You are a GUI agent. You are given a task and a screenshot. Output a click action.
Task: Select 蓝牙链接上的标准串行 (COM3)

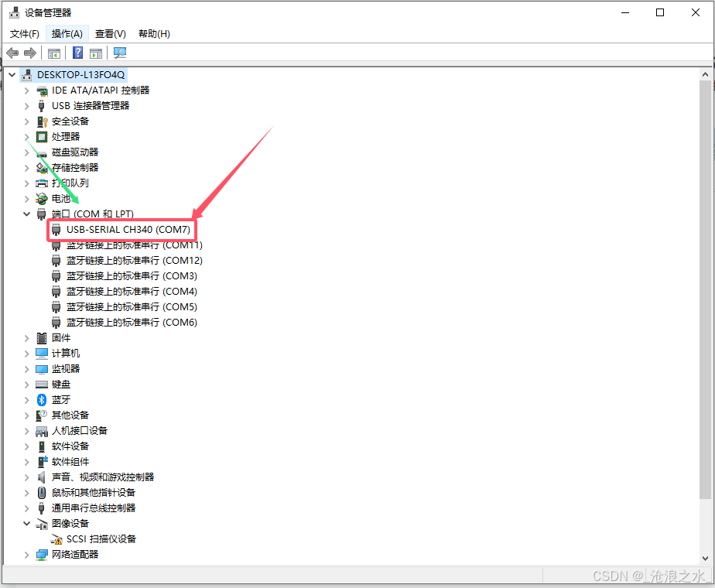click(132, 276)
